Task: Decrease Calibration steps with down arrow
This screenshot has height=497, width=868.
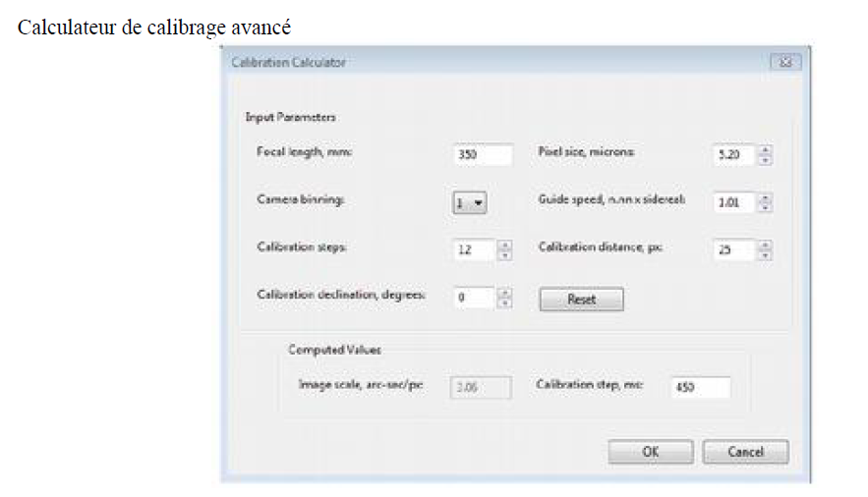Action: coord(505,255)
